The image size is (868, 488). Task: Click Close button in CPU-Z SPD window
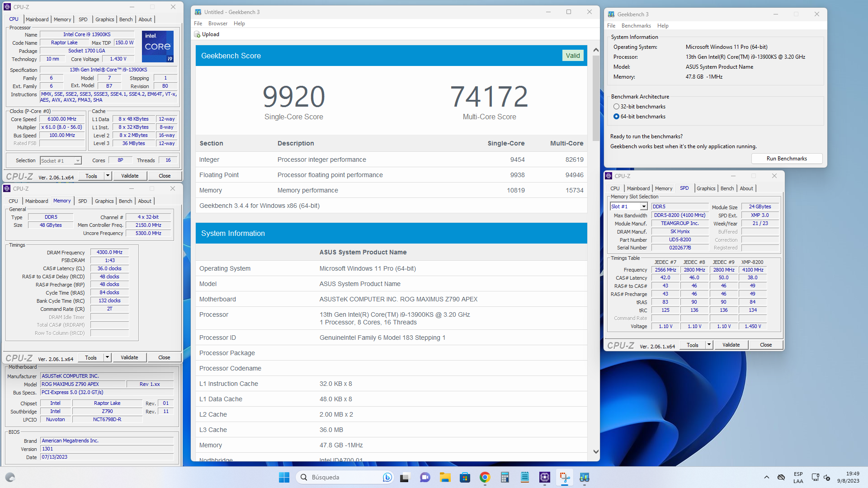(766, 345)
